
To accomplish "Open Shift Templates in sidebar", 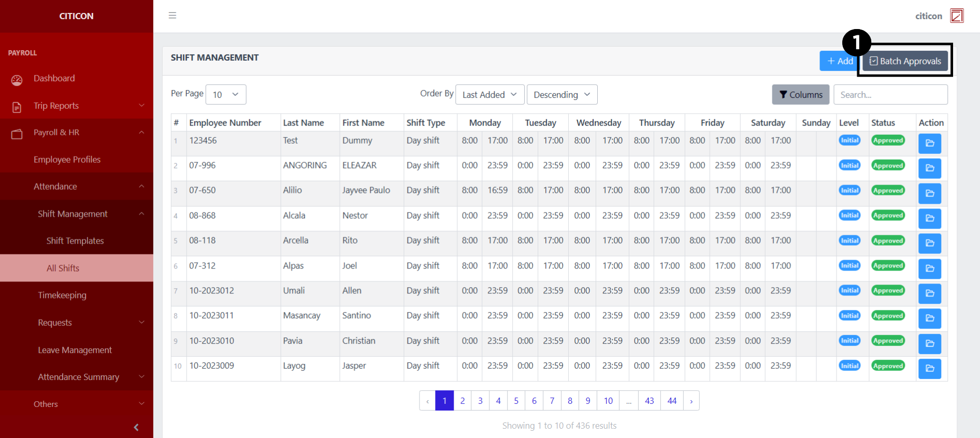I will [x=75, y=241].
